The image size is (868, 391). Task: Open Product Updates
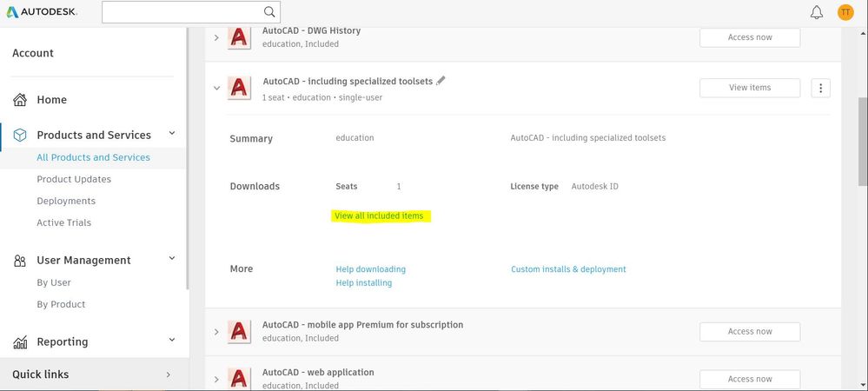(74, 179)
